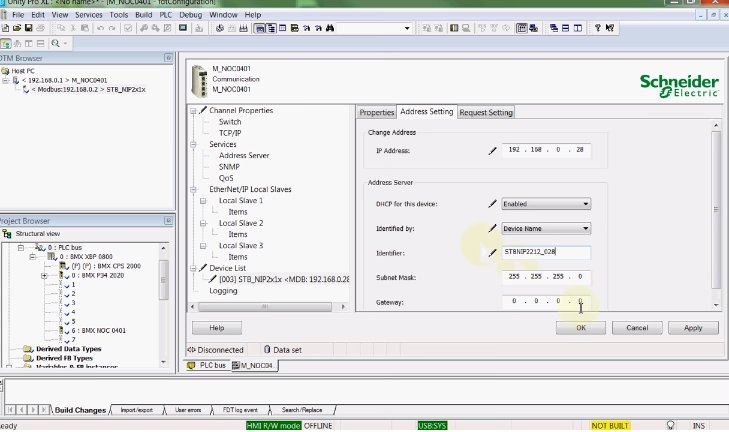Click the Tile horizontally windows icon
Image resolution: width=729 pixels, height=432 pixels.
[565, 28]
